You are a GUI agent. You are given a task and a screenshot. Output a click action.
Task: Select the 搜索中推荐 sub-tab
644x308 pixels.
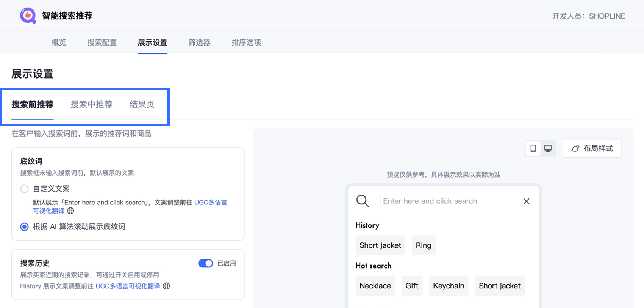pos(91,104)
